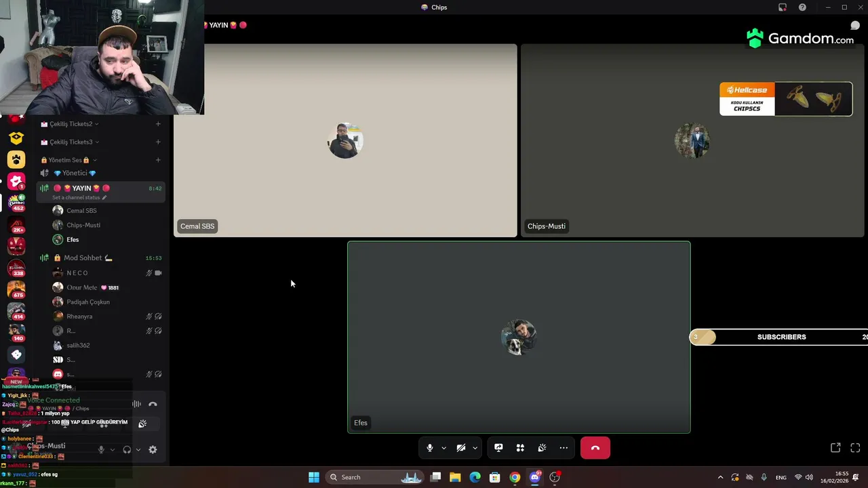
Task: Open server with 338 badge in sidebar
Action: pos(16,268)
